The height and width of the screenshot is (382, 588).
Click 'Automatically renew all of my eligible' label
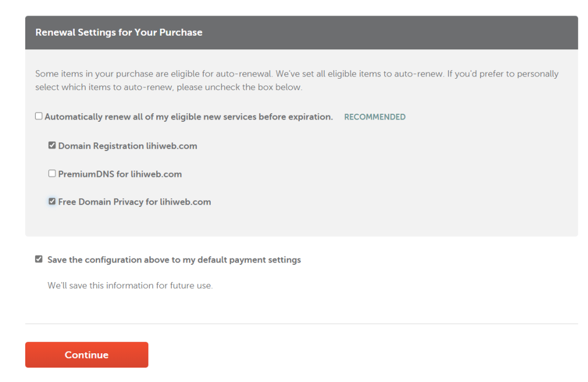pyautogui.click(x=188, y=117)
